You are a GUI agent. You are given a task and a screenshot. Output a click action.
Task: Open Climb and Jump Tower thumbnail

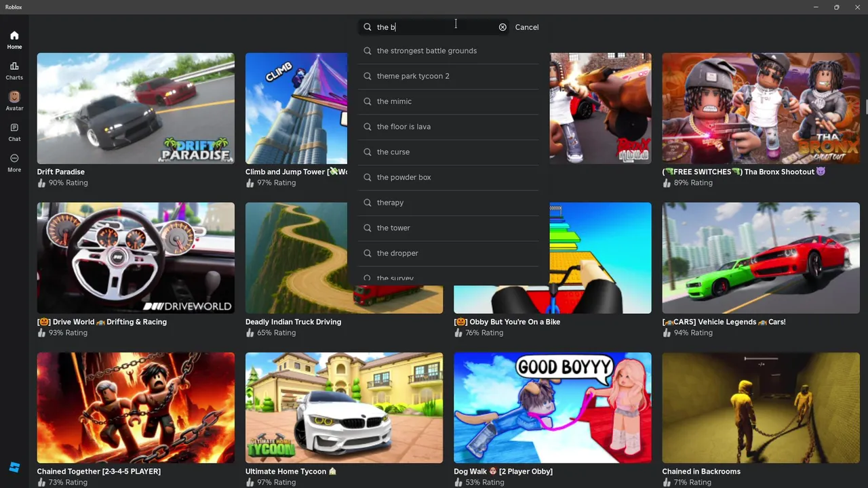coord(296,108)
